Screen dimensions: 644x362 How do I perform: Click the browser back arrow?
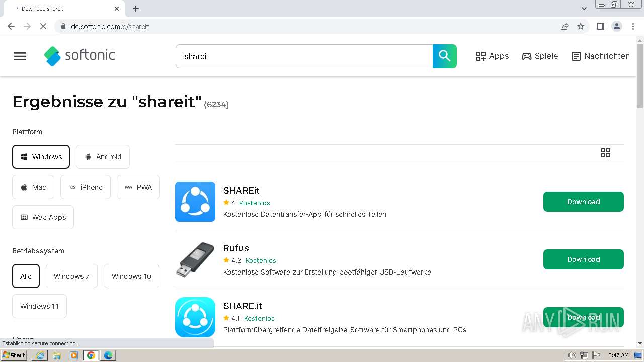tap(11, 26)
